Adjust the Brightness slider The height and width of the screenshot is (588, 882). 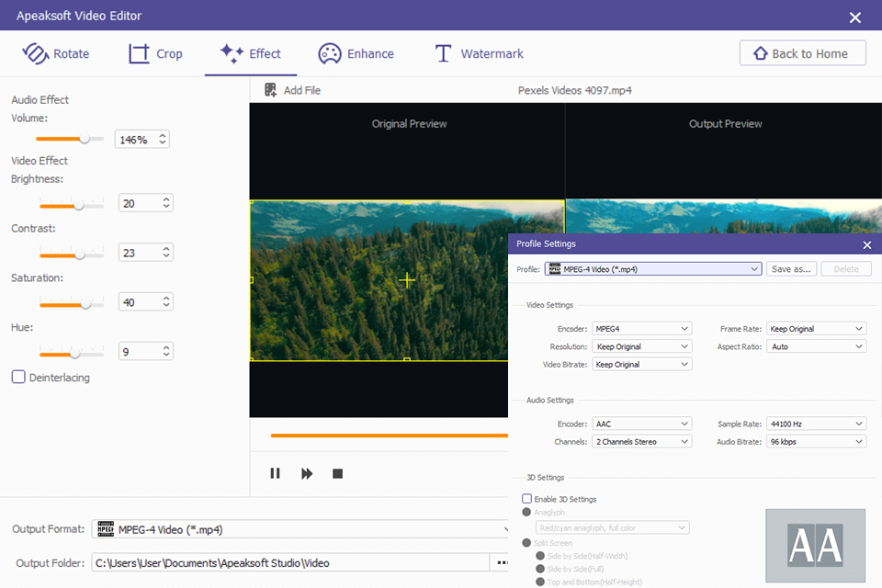click(72, 205)
